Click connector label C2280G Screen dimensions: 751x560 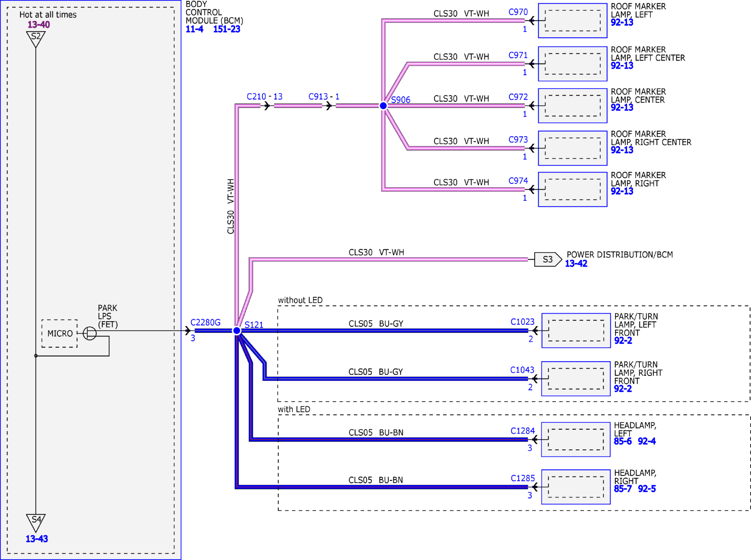(x=206, y=322)
